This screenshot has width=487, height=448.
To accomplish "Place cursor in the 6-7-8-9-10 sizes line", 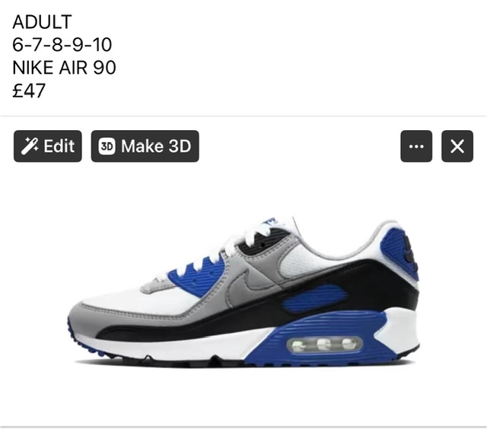I will pos(62,45).
